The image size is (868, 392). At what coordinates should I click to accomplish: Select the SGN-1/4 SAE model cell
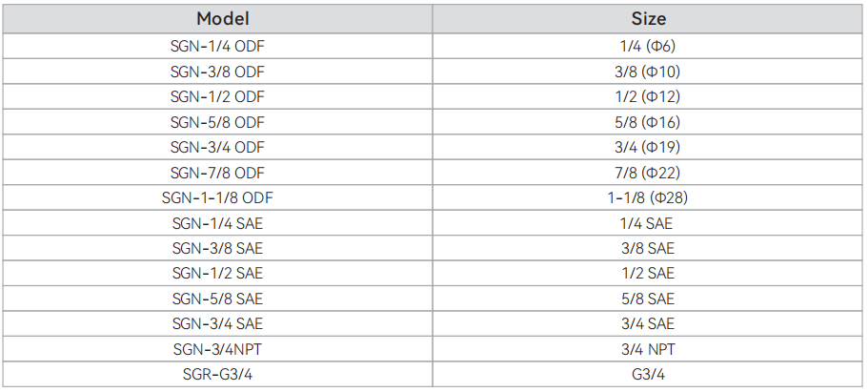(217, 223)
